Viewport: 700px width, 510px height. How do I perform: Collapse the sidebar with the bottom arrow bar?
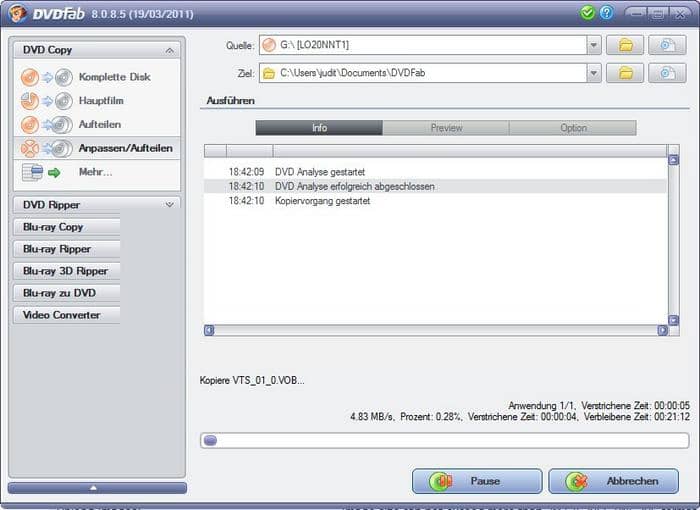point(97,488)
